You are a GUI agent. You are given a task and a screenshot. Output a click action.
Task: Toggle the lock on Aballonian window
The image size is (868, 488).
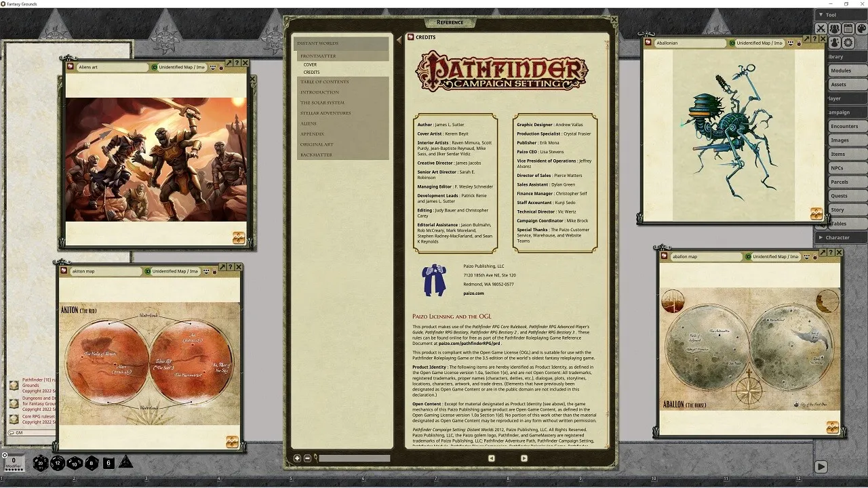tap(799, 43)
